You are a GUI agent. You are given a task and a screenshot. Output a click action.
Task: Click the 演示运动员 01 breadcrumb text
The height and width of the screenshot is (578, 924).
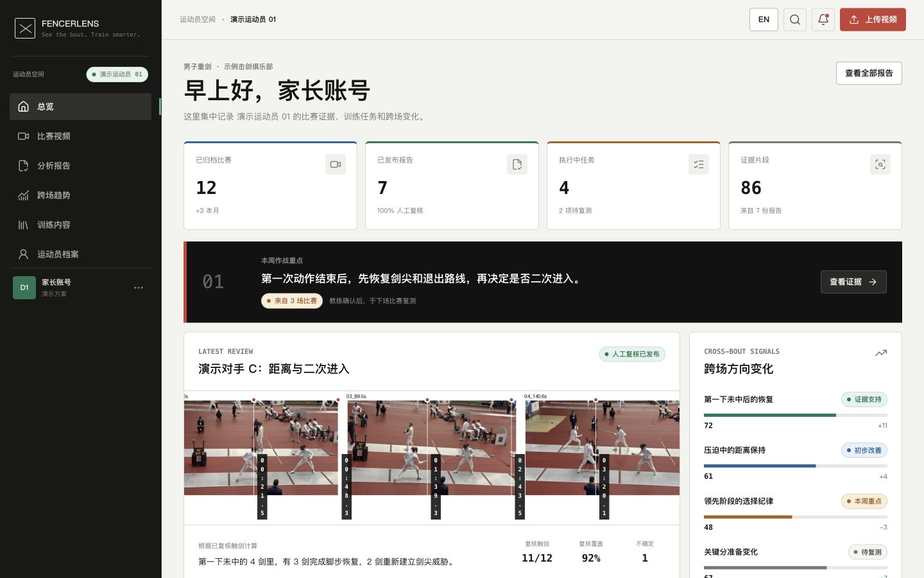tap(253, 19)
